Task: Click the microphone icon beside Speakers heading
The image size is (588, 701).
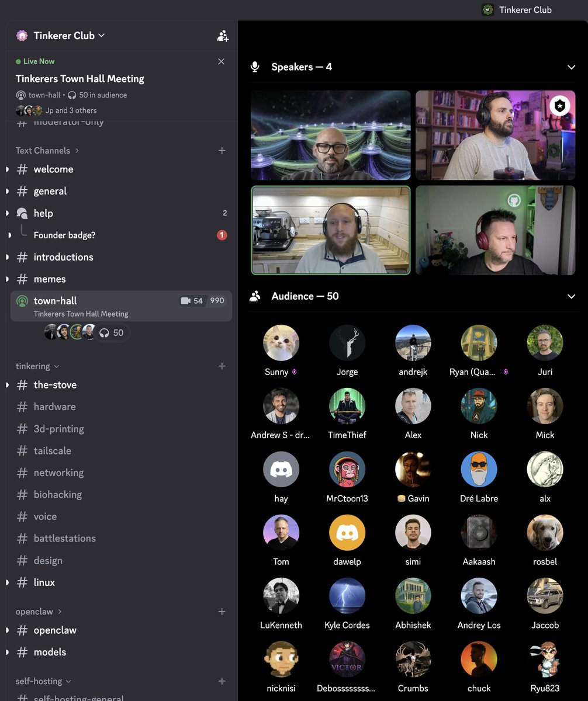Action: pyautogui.click(x=255, y=67)
